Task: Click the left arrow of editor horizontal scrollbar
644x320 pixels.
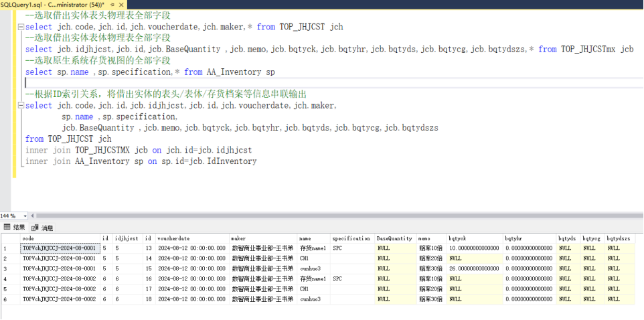Action: click(x=33, y=216)
